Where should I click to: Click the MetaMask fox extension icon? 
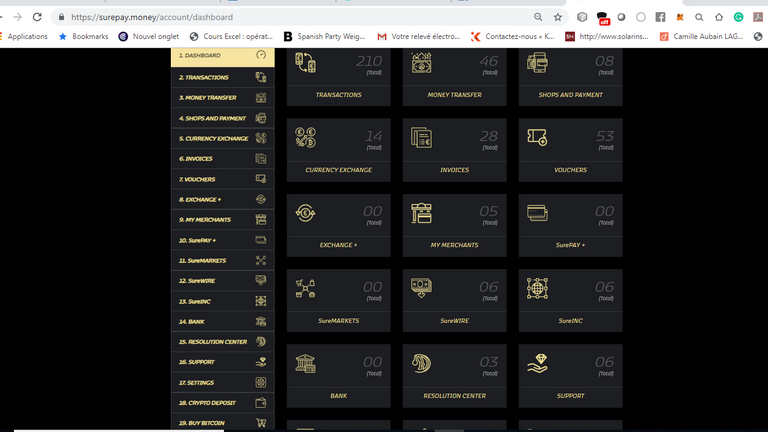pyautogui.click(x=680, y=17)
